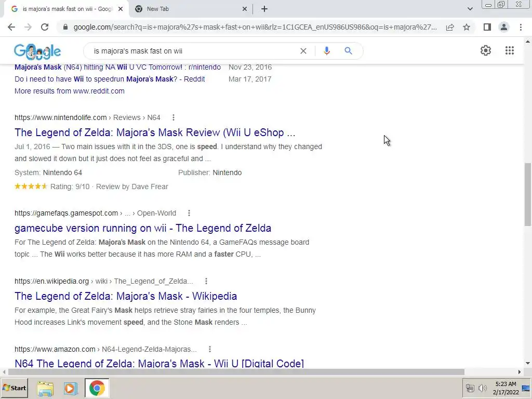This screenshot has height=399, width=532.
Task: Click the horizontal scroll right arrow
Action: (x=519, y=372)
